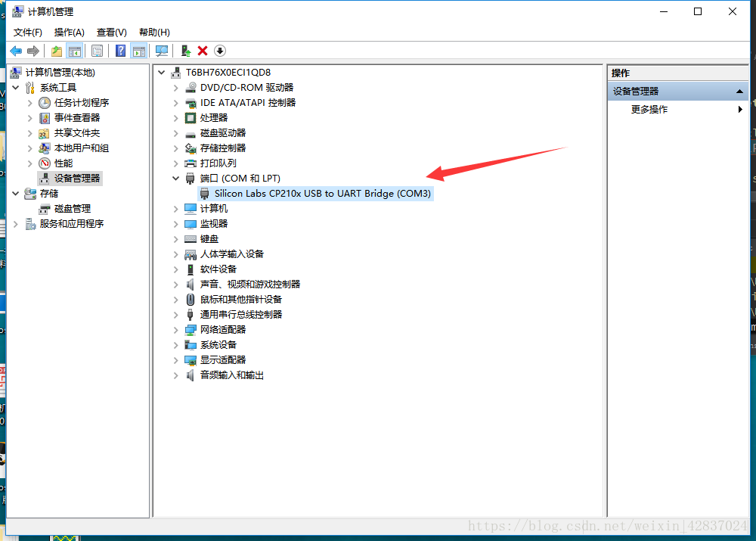Screen dimensions: 756x541
Task: Open 更多操作 submenu in actions pane
Action: coord(679,110)
